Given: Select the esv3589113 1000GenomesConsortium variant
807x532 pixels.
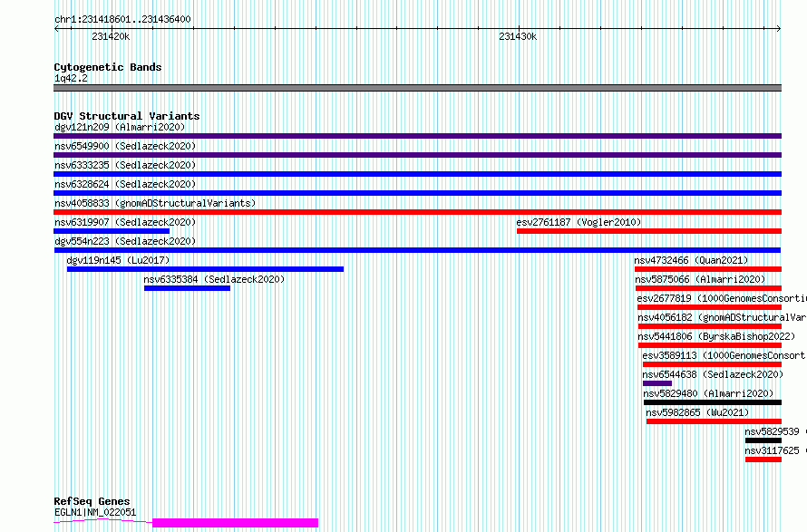Looking at the screenshot, I should [713, 364].
